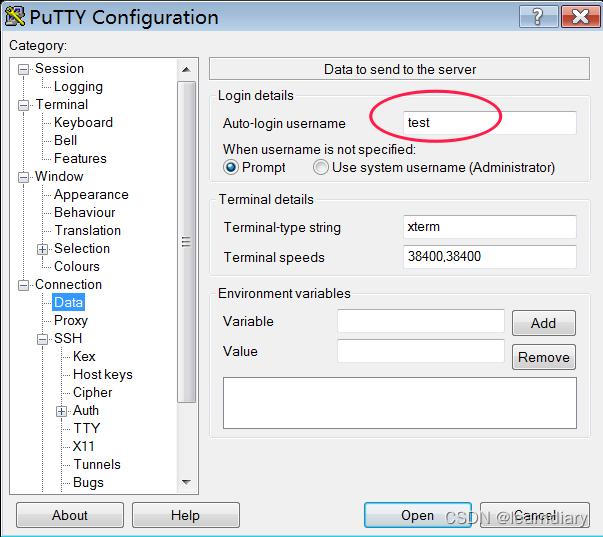Viewport: 603px width, 537px height.
Task: Click the environment variables list box
Action: click(400, 403)
